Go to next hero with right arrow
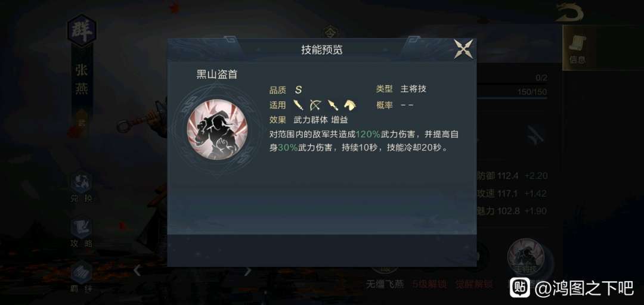This screenshot has height=305, width=644. tap(247, 270)
